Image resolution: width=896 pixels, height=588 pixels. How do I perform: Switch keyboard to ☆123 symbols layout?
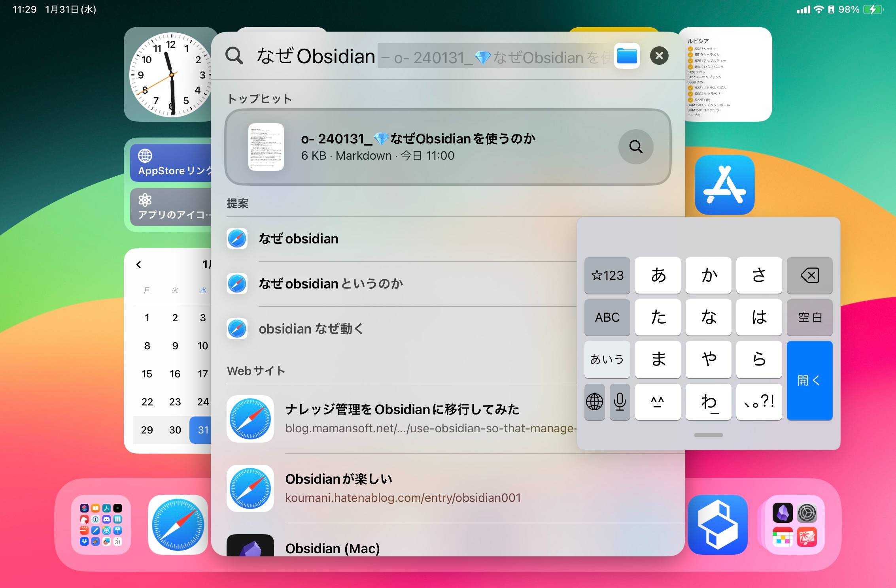point(607,275)
